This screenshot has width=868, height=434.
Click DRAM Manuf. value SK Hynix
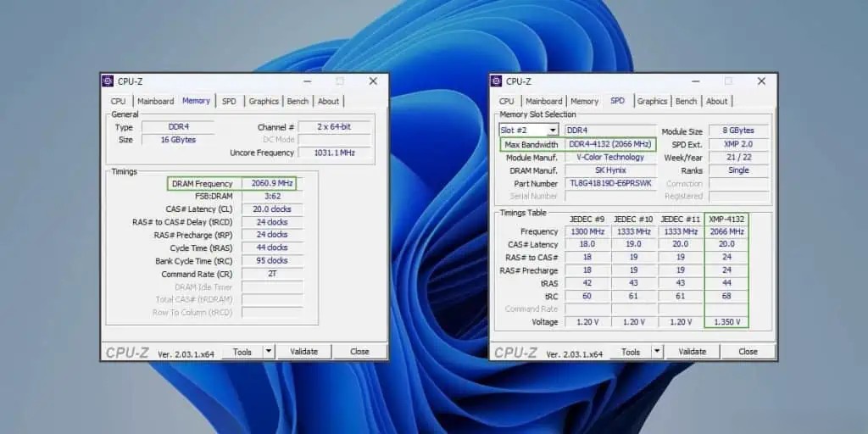coord(610,170)
